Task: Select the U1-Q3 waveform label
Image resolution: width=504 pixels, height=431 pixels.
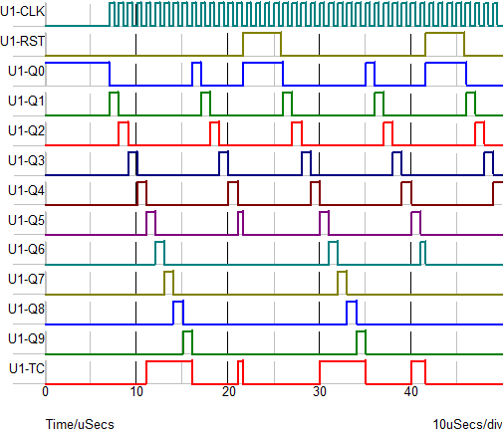Action: 26,160
